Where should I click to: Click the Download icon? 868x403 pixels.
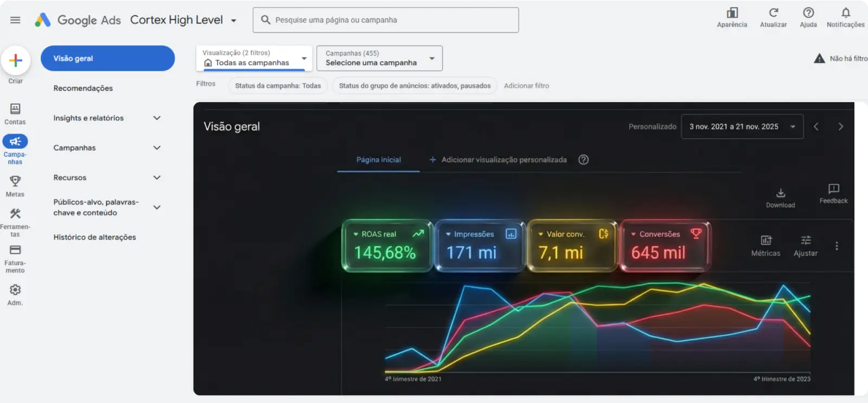coord(781,193)
